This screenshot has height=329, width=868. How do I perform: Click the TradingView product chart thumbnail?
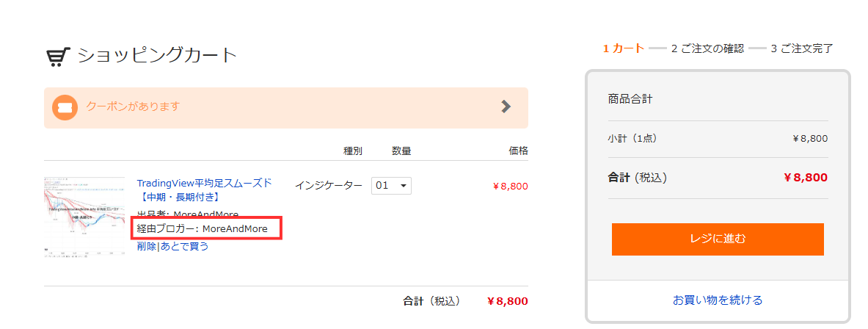point(84,216)
